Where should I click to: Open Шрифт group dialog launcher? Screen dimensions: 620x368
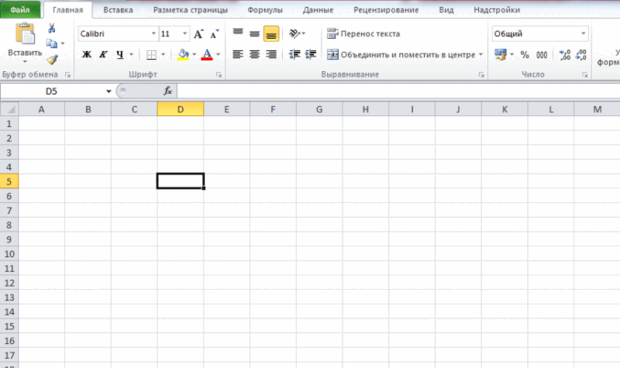(219, 74)
